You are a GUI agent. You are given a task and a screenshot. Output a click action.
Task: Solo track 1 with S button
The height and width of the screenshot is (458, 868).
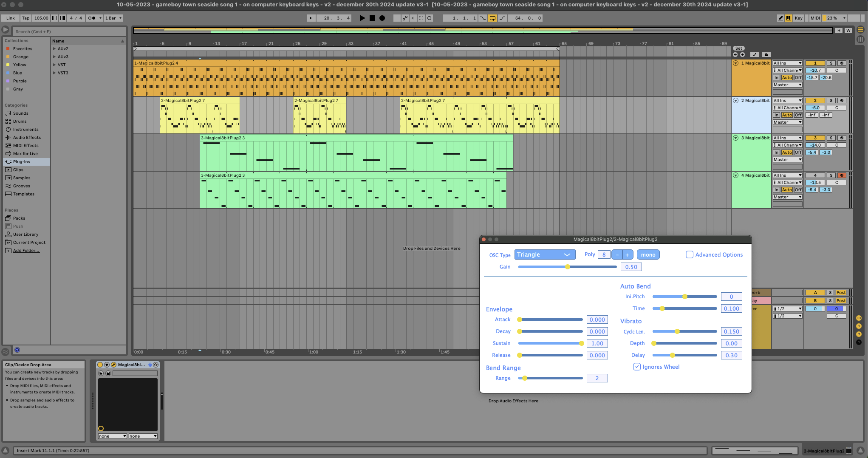pyautogui.click(x=831, y=63)
